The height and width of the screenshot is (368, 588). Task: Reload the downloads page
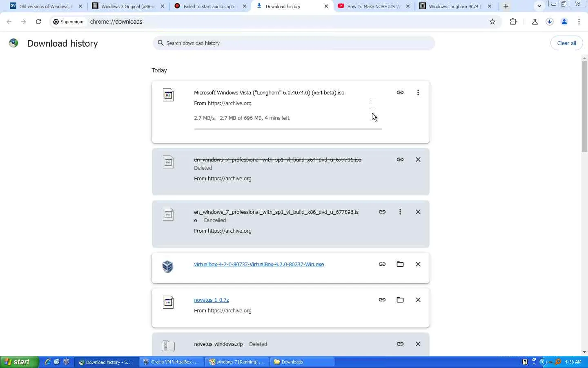point(38,22)
